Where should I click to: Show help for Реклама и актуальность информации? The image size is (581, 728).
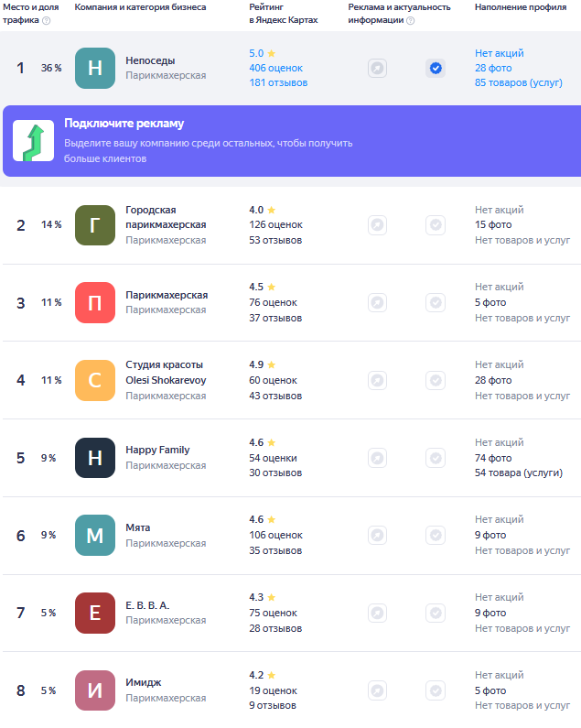click(411, 20)
